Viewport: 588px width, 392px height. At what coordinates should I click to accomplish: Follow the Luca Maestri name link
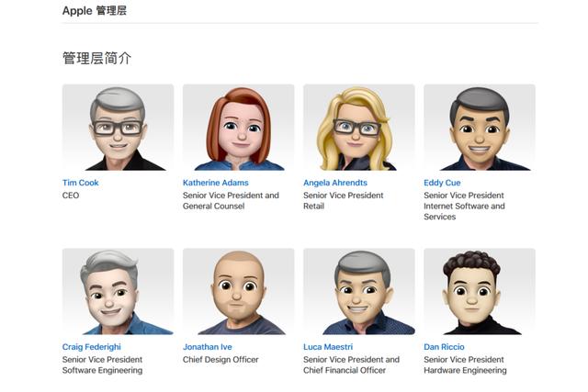click(x=328, y=347)
